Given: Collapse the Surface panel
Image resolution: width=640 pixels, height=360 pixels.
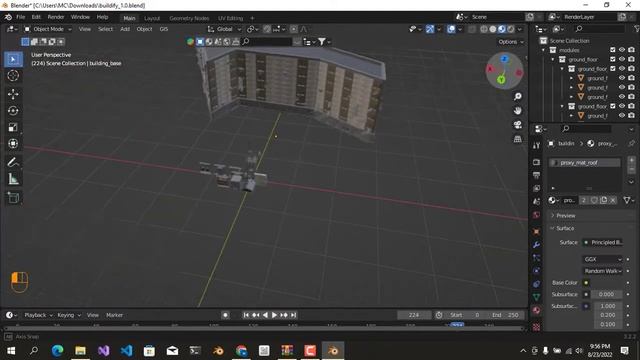Looking at the screenshot, I should pos(565,228).
